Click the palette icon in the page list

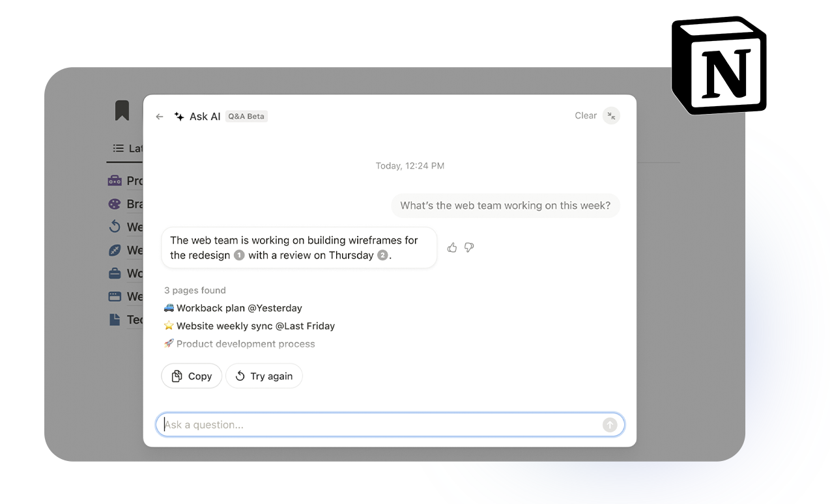click(x=115, y=204)
